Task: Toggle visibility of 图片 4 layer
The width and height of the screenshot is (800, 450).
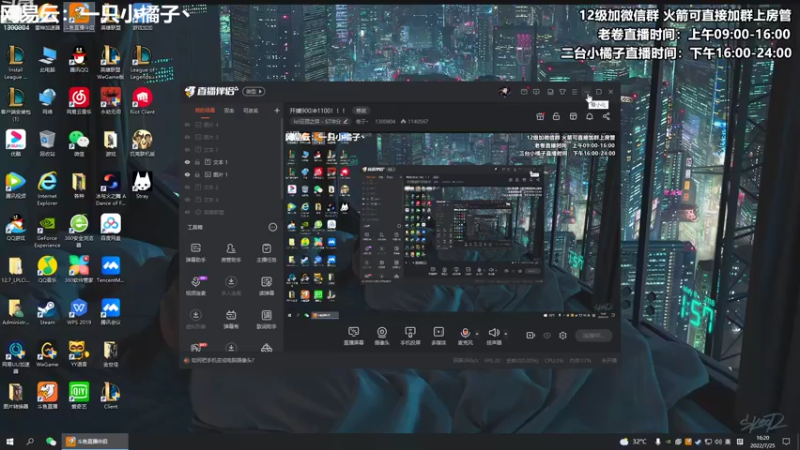Action: pos(187,124)
